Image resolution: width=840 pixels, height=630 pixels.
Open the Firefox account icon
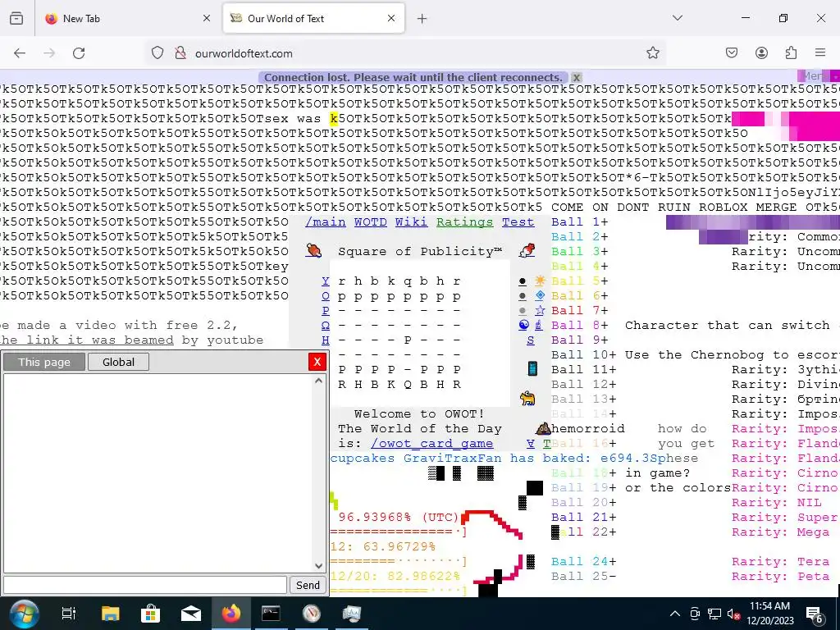[x=761, y=52]
